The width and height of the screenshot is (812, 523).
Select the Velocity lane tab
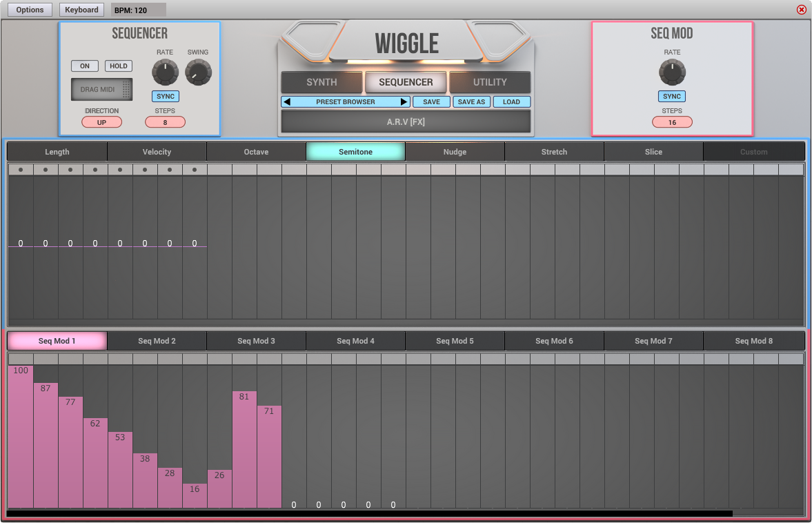click(x=157, y=152)
